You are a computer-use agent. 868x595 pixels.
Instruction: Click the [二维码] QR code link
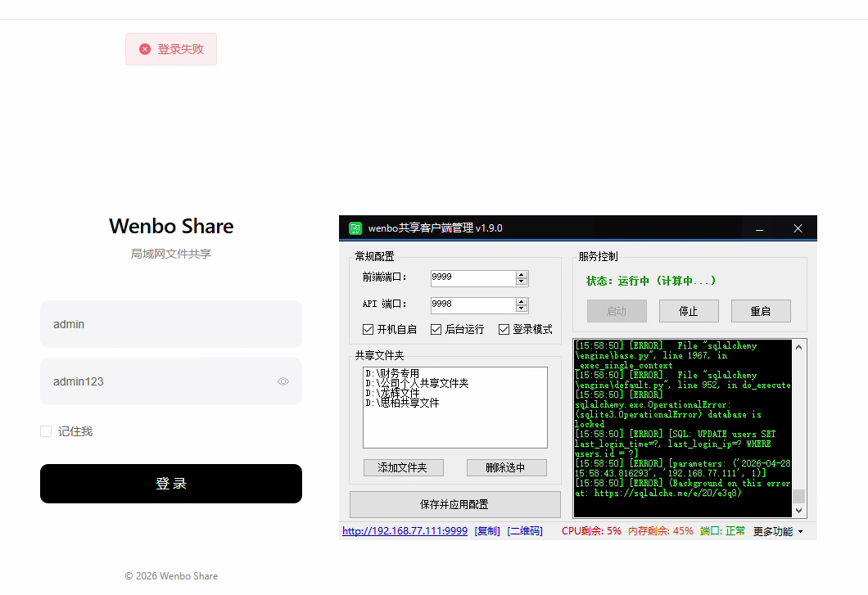pos(524,531)
